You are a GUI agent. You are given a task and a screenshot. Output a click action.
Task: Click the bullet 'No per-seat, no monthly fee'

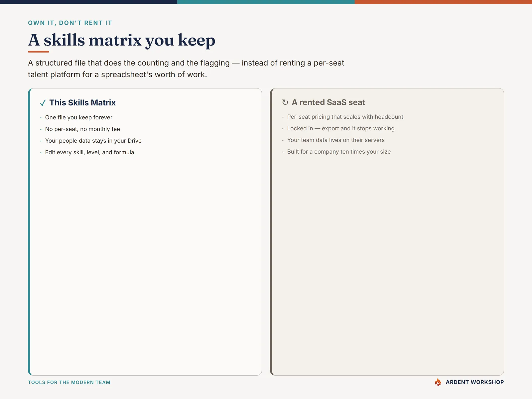(82, 129)
